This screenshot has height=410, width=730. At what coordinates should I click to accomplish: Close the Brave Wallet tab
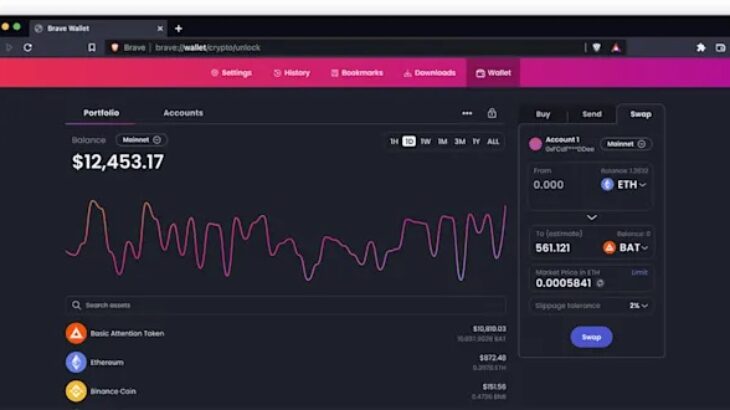(x=160, y=28)
